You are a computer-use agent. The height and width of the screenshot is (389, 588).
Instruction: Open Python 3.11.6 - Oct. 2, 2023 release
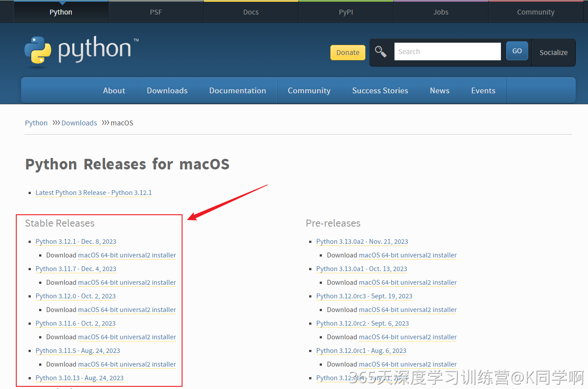[x=76, y=323]
